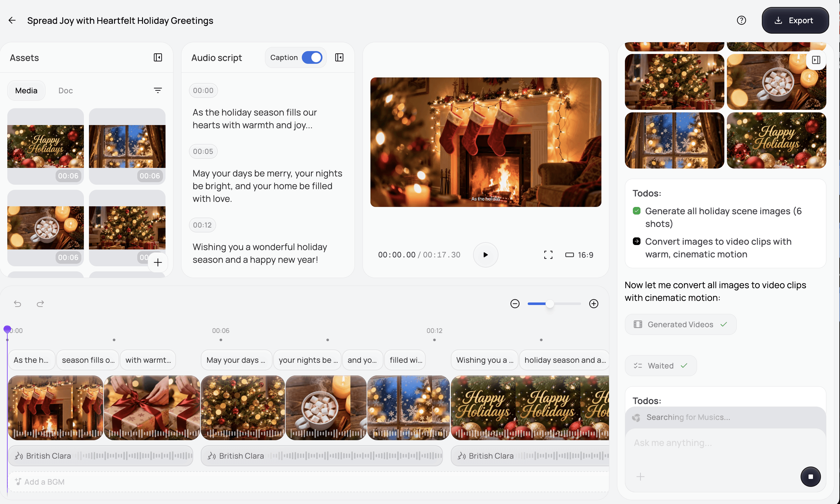Open the media filter icon
The width and height of the screenshot is (840, 504).
pos(158,90)
